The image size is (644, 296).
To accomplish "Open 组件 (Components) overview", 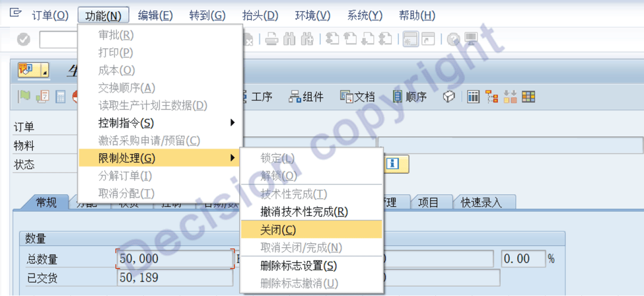I will [x=306, y=97].
